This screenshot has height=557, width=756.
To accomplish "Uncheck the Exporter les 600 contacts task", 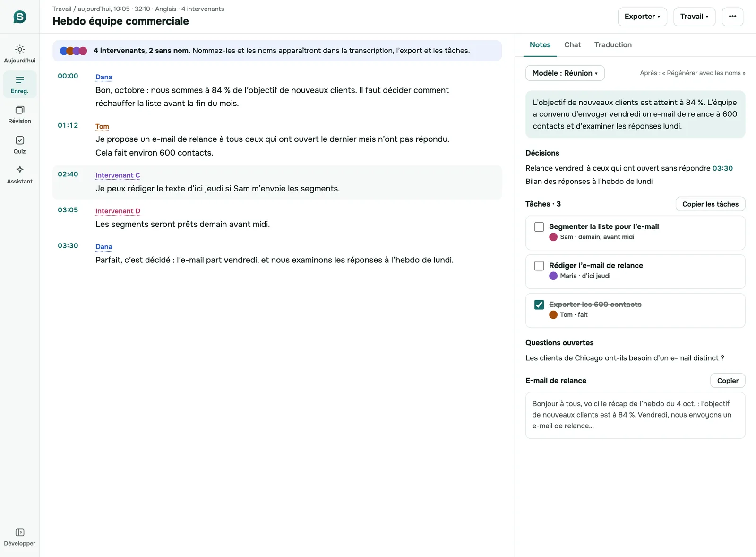I will [x=539, y=305].
